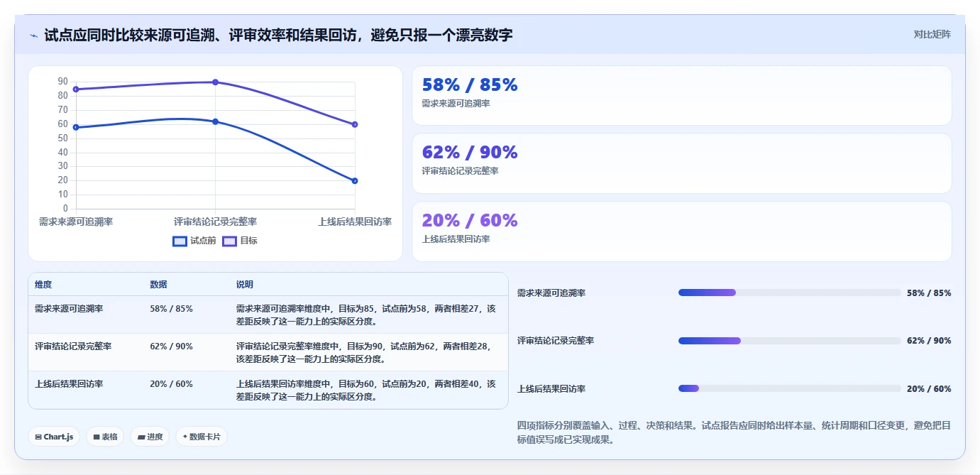Click the 目标 legend color box
The width and height of the screenshot is (980, 475).
(x=230, y=241)
